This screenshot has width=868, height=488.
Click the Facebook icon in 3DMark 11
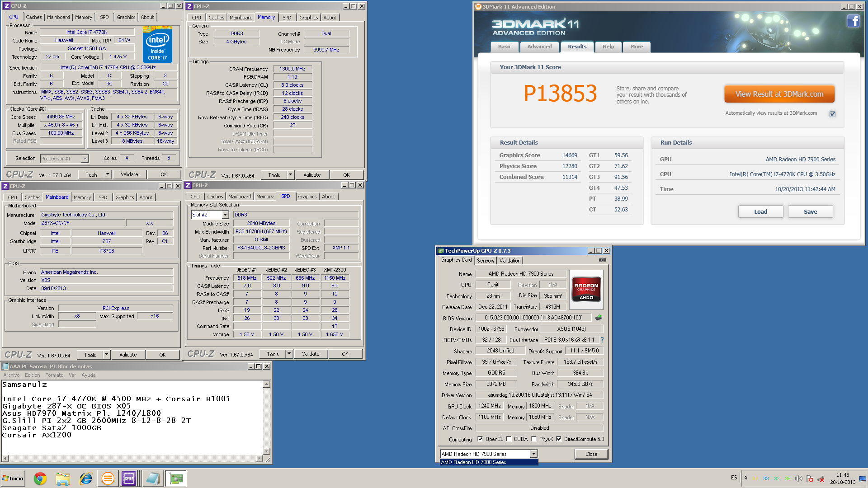(853, 21)
